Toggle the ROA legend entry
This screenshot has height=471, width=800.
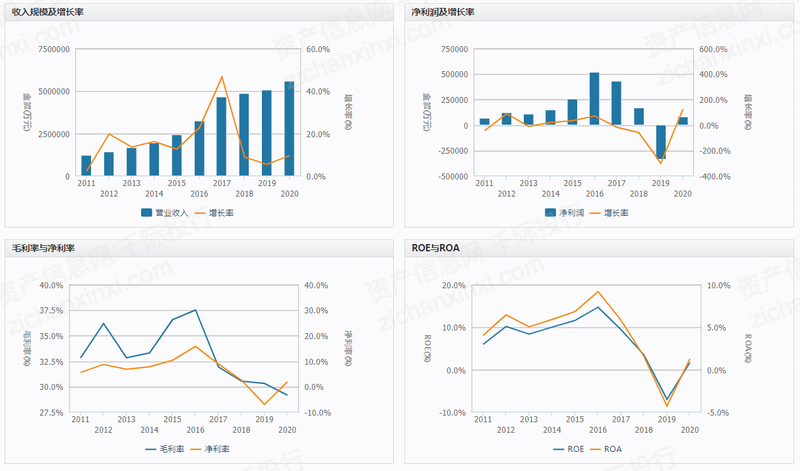(606, 449)
